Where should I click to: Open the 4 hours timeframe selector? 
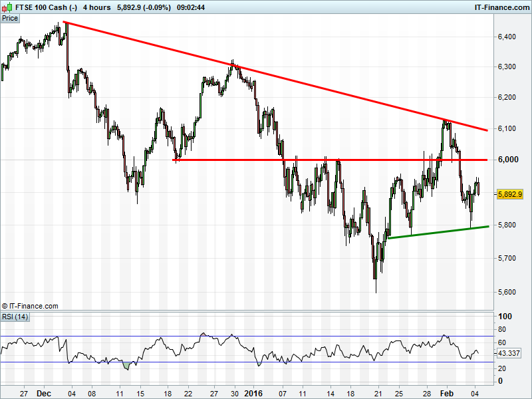tap(96, 7)
